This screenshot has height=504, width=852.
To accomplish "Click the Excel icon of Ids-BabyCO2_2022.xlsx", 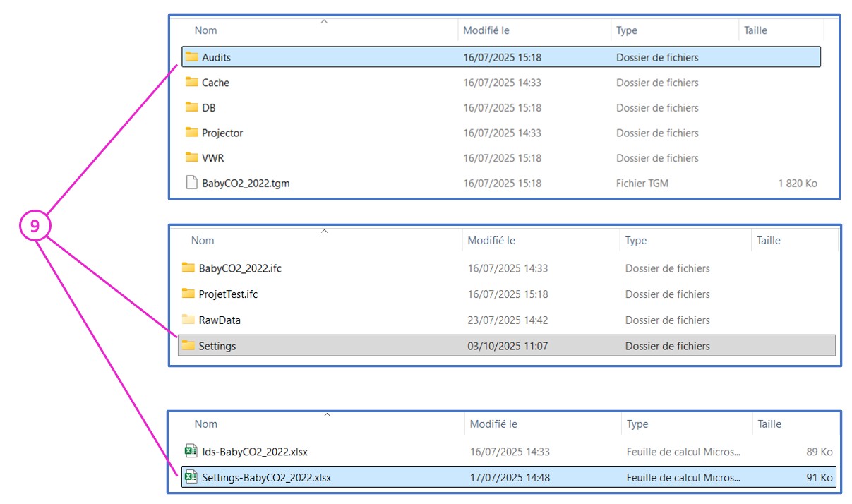I will tap(191, 451).
